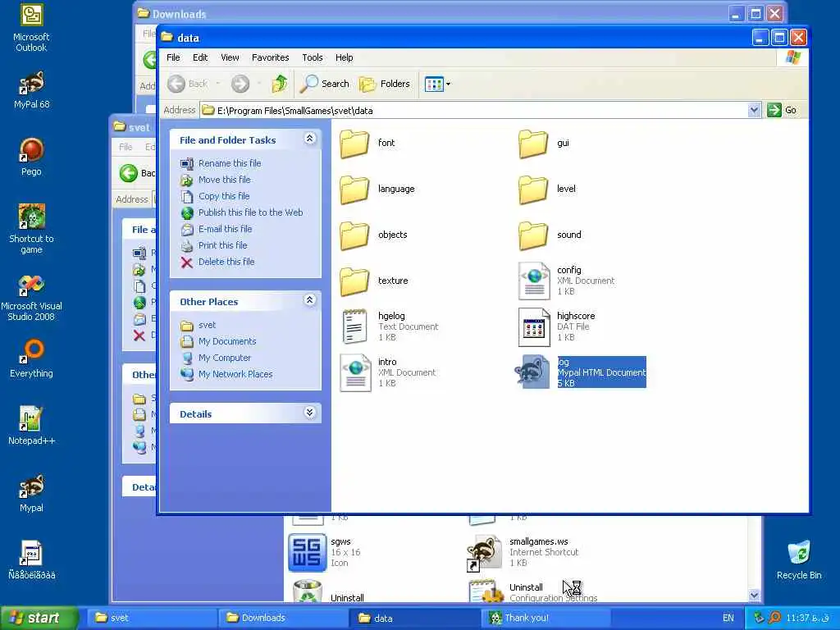Select the config XML document icon

tap(534, 281)
